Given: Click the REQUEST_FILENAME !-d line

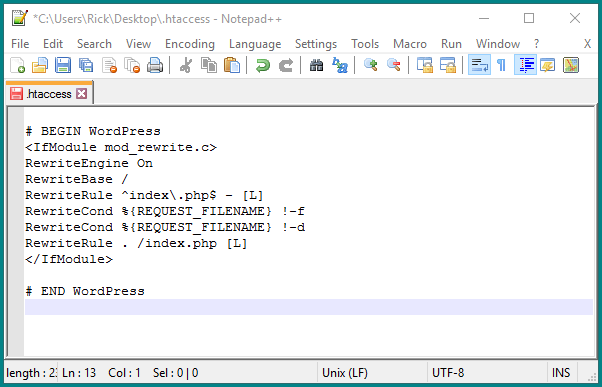Looking at the screenshot, I should (x=165, y=227).
